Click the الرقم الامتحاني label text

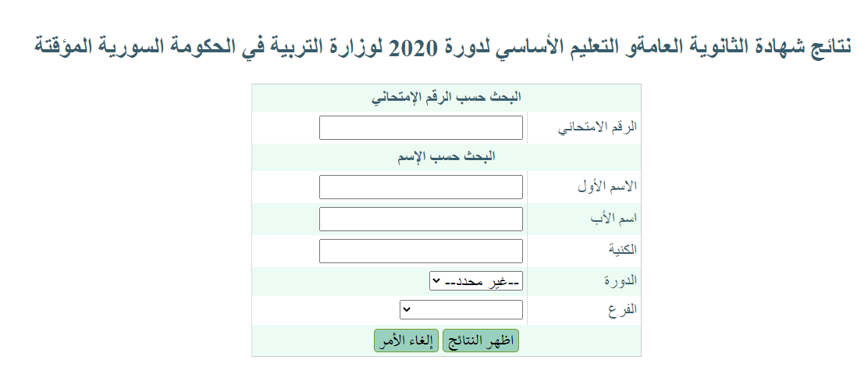coord(597,127)
